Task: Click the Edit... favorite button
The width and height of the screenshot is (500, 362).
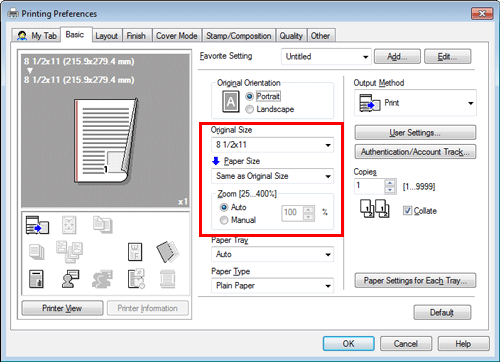Action: pos(447,56)
